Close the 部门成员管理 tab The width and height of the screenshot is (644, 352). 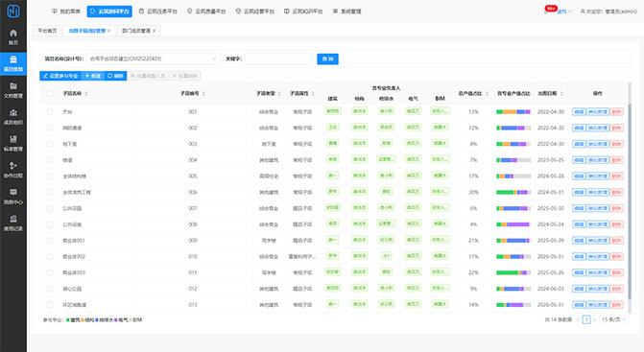[x=154, y=31]
